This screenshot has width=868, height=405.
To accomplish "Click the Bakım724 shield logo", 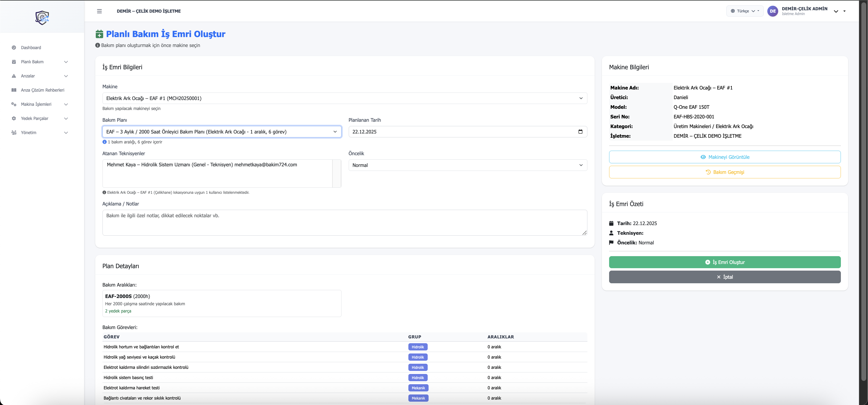I will point(42,17).
